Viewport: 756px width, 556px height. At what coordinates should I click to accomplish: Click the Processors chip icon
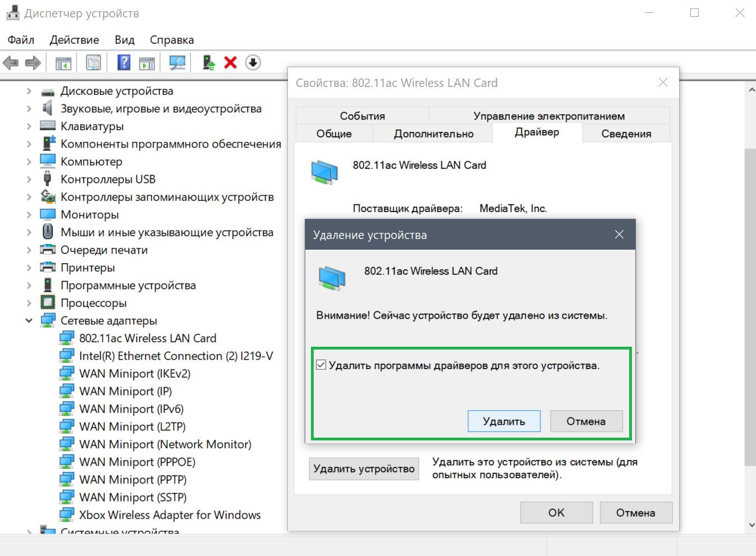[x=48, y=302]
